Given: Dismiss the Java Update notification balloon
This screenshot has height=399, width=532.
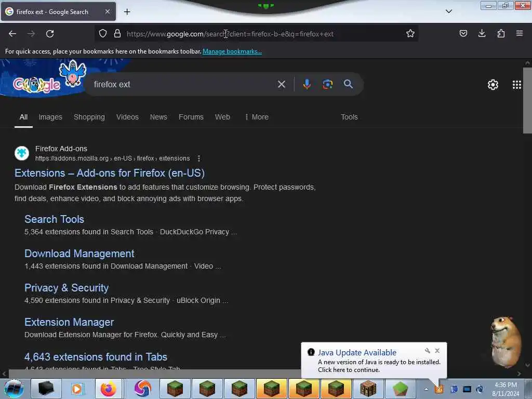Looking at the screenshot, I should [x=437, y=351].
